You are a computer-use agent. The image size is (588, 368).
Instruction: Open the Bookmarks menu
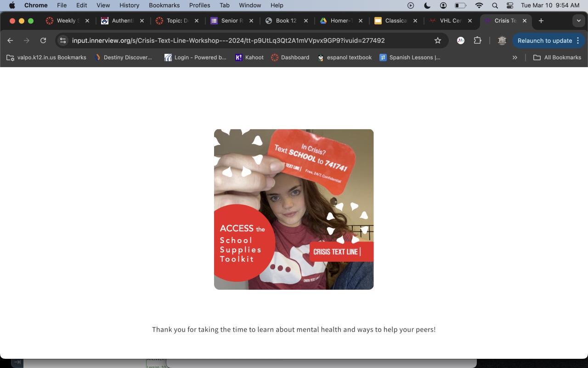tap(164, 6)
